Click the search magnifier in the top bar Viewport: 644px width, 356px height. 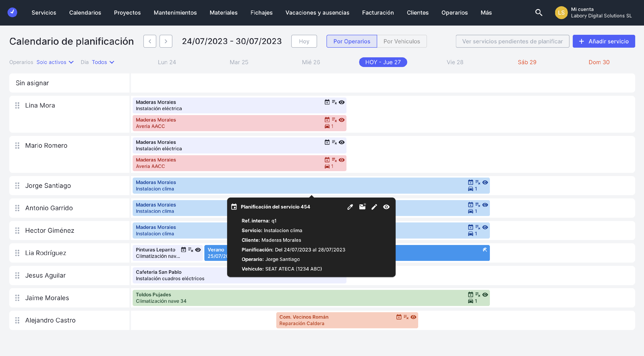[539, 12]
